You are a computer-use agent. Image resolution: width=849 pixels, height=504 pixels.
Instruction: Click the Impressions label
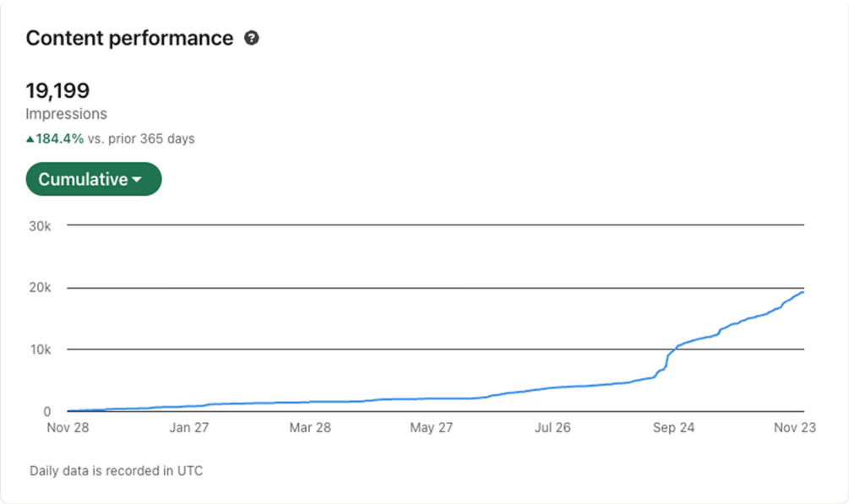(x=66, y=114)
